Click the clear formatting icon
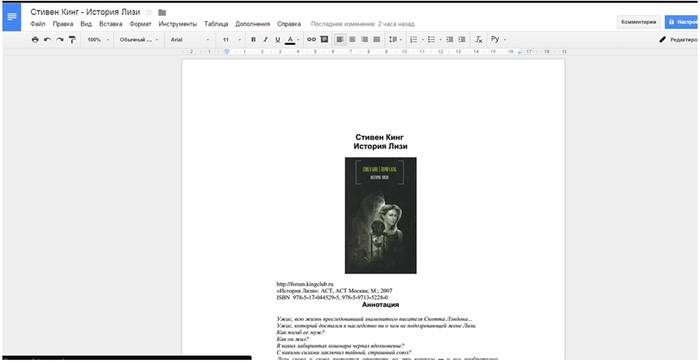This screenshot has height=363, width=700. coord(478,40)
